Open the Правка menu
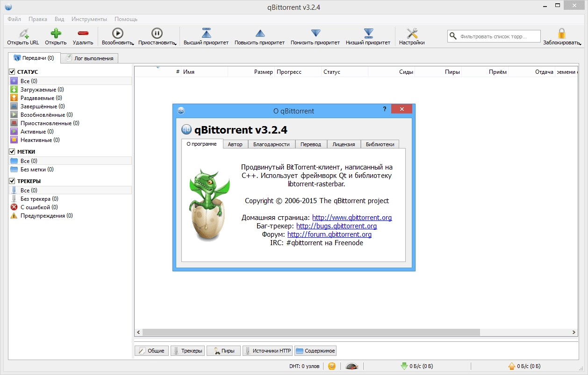The height and width of the screenshot is (375, 588). [x=38, y=19]
